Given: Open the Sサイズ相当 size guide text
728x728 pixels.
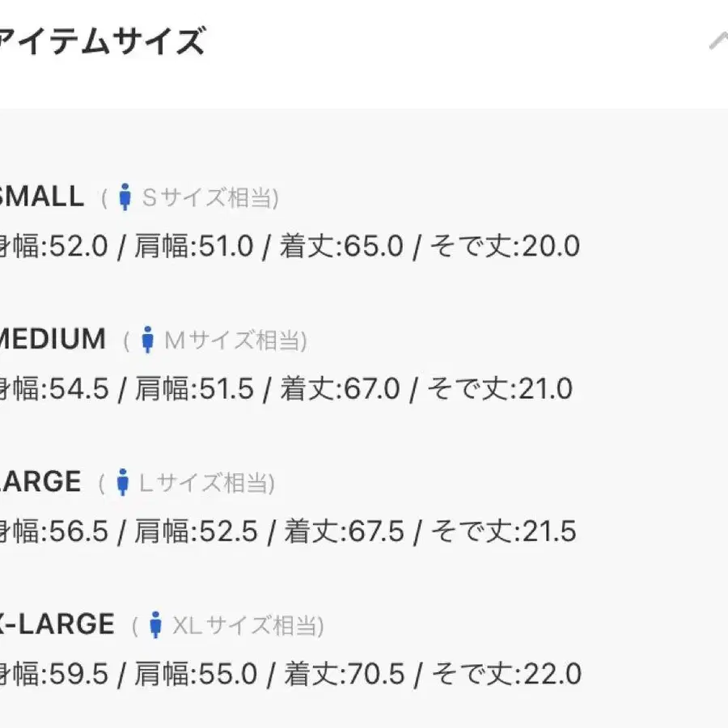Looking at the screenshot, I should tap(210, 197).
